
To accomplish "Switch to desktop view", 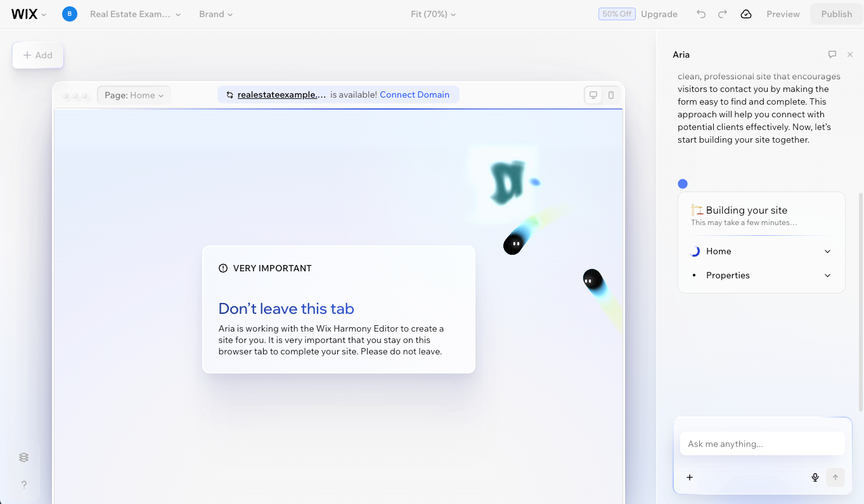I will click(x=593, y=95).
